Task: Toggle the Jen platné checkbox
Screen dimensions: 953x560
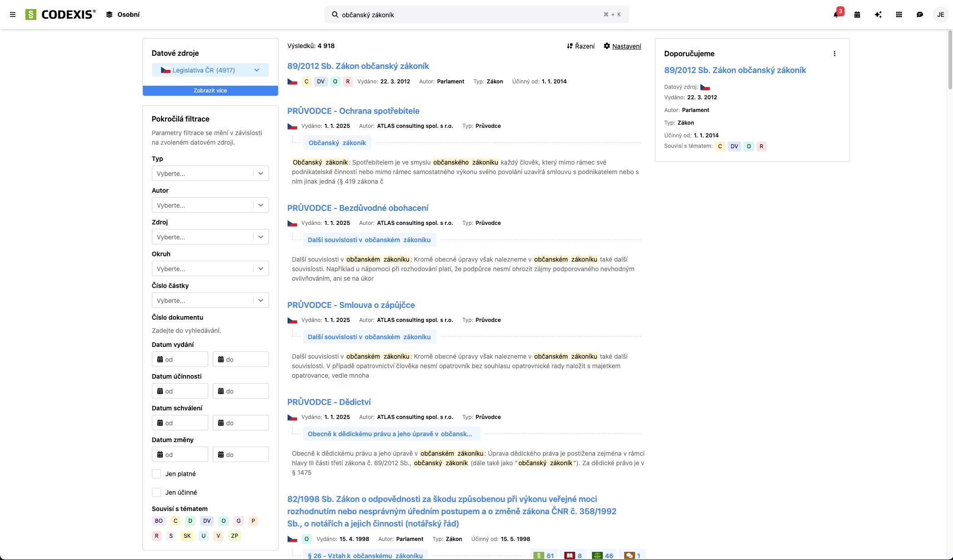Action: [156, 474]
